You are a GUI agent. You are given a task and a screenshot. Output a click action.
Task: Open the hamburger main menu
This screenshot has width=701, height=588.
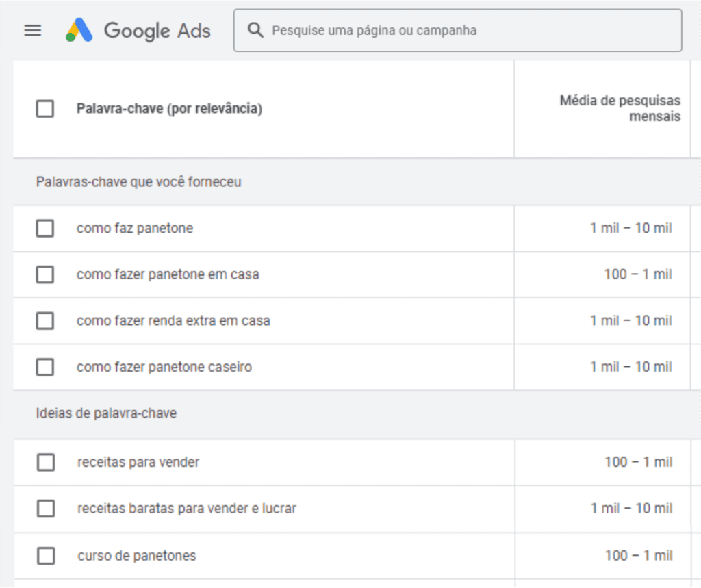(33, 31)
